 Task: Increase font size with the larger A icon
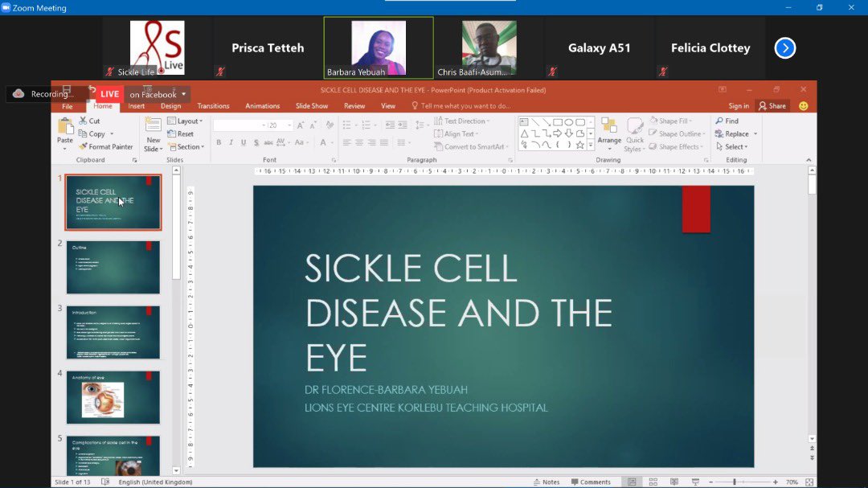coord(300,125)
